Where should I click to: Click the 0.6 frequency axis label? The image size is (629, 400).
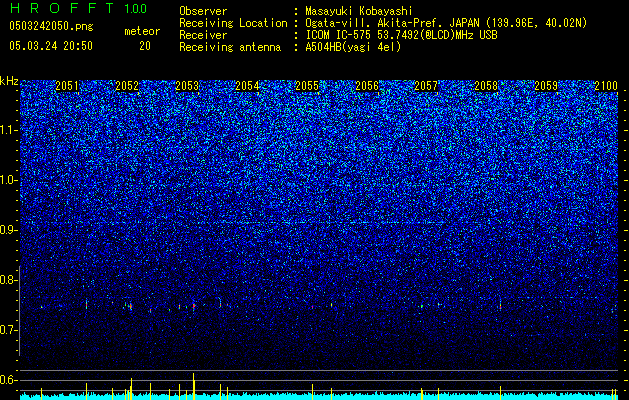pyautogui.click(x=9, y=380)
